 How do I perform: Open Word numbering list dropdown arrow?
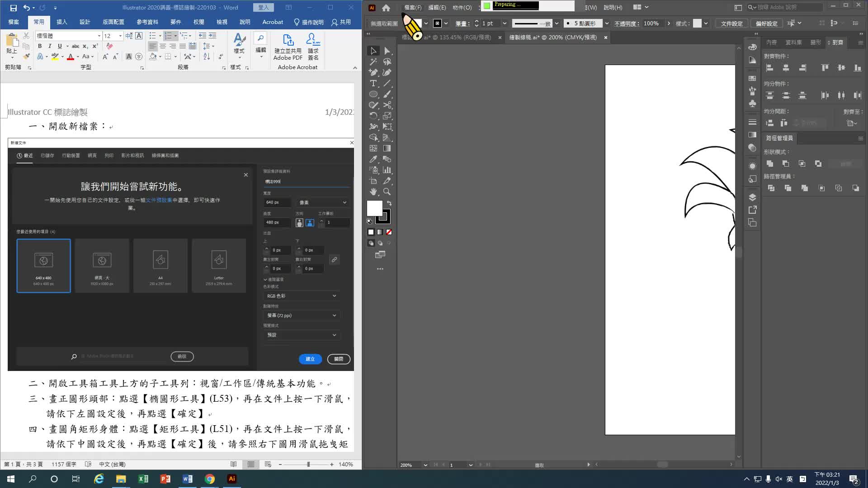tap(175, 36)
